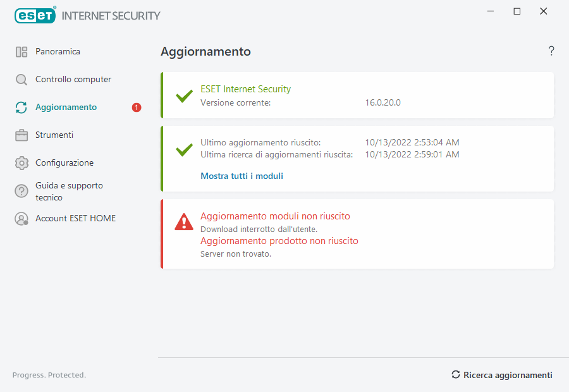569x392 pixels.
Task: Show all modules via Mostra tutti i moduli
Action: pos(242,176)
